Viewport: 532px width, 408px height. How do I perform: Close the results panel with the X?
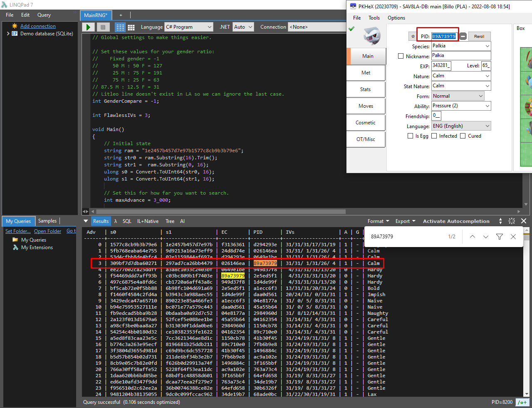pyautogui.click(x=524, y=221)
